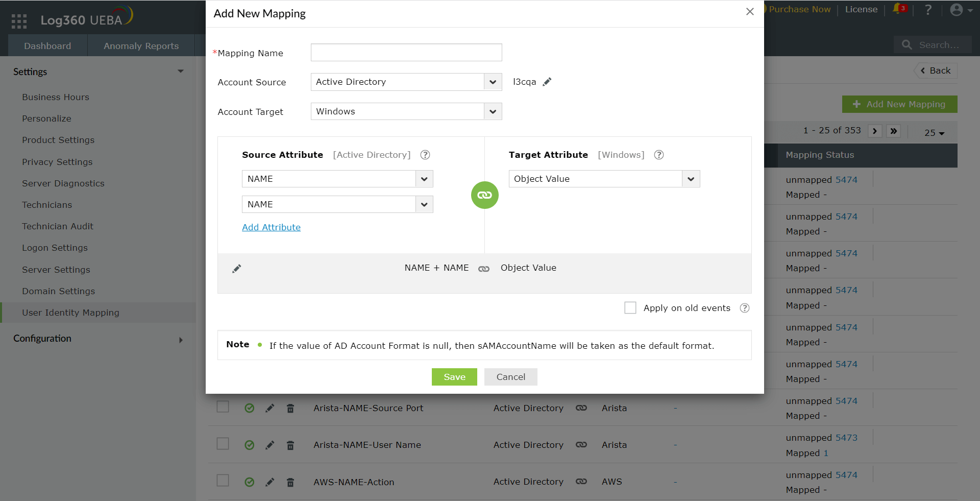Open the user profile avatar menu
Viewport: 980px width, 501px height.
(x=957, y=9)
